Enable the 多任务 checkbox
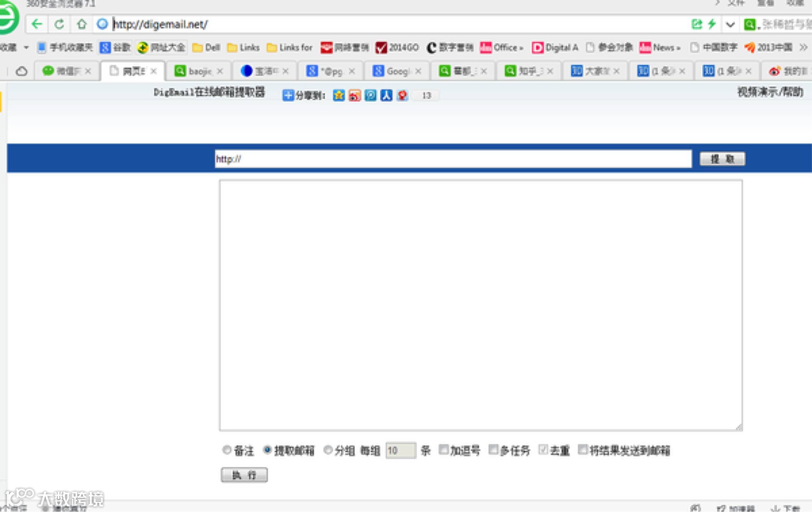The image size is (812, 512). coord(493,450)
